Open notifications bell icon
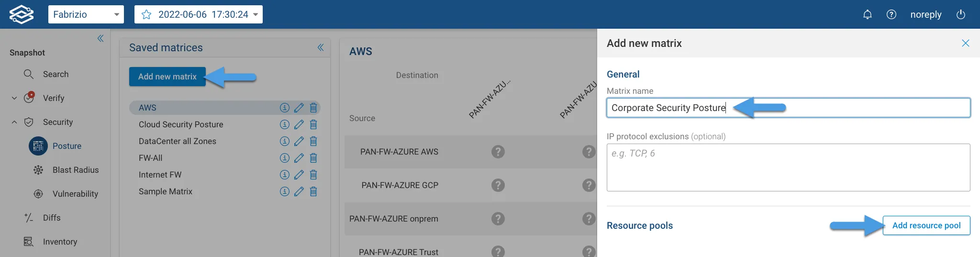Viewport: 980px width, 257px height. tap(868, 14)
